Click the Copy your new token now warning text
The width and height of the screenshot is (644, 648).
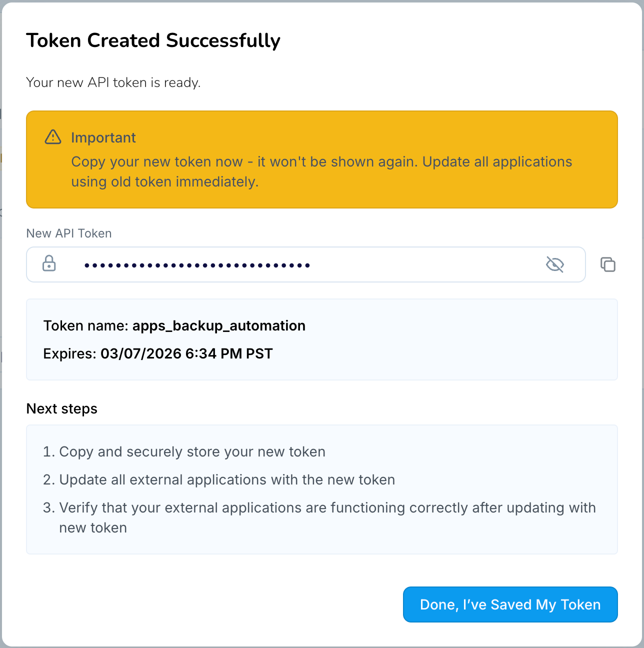321,171
